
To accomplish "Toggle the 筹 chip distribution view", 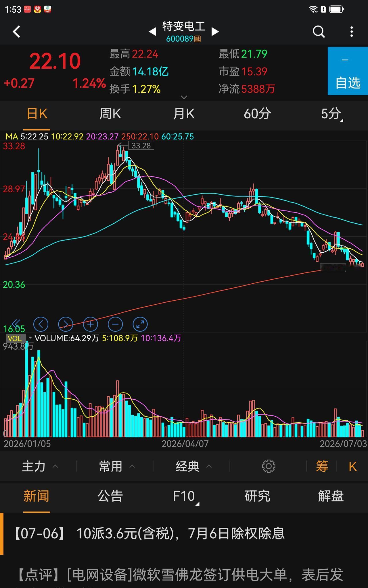I will coord(322,466).
